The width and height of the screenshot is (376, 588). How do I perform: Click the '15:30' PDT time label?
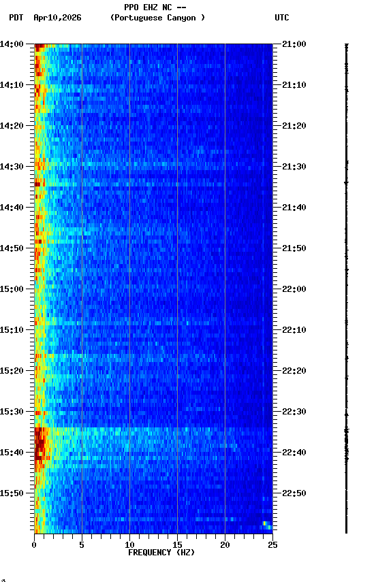click(12, 412)
